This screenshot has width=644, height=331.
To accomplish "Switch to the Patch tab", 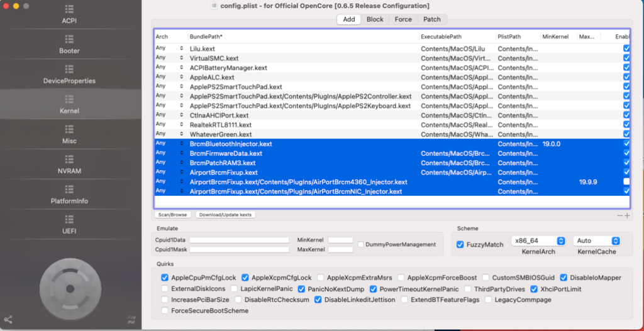I will (x=431, y=19).
